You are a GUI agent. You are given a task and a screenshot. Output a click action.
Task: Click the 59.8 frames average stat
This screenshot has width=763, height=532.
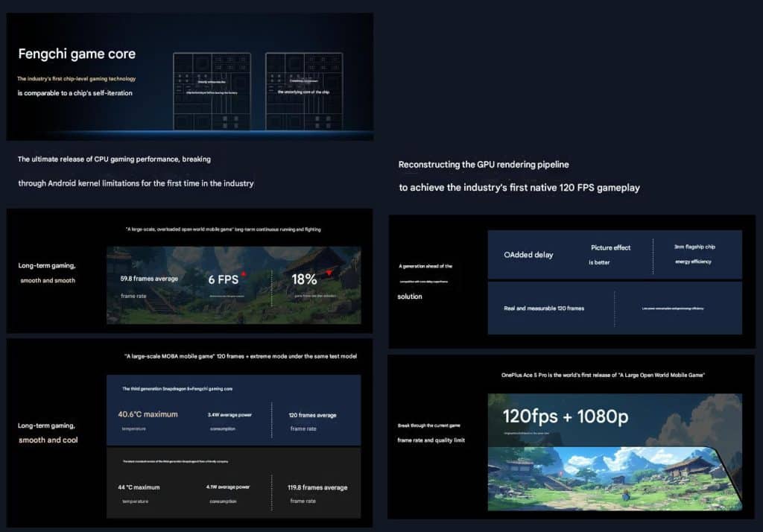pyautogui.click(x=151, y=279)
